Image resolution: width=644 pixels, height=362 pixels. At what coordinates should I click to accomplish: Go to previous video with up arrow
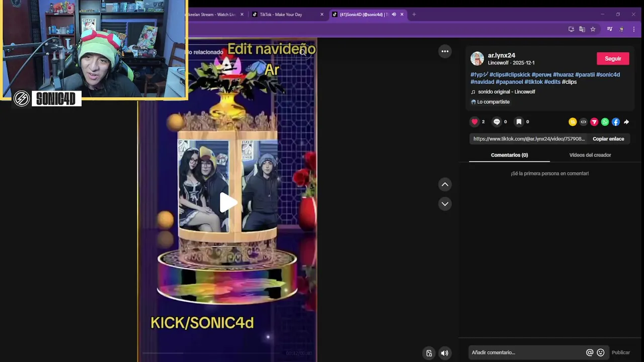(x=445, y=185)
